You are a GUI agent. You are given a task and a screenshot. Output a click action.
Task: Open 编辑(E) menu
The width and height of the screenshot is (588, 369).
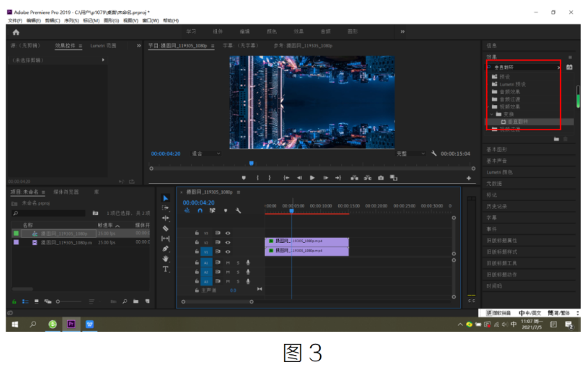33,21
